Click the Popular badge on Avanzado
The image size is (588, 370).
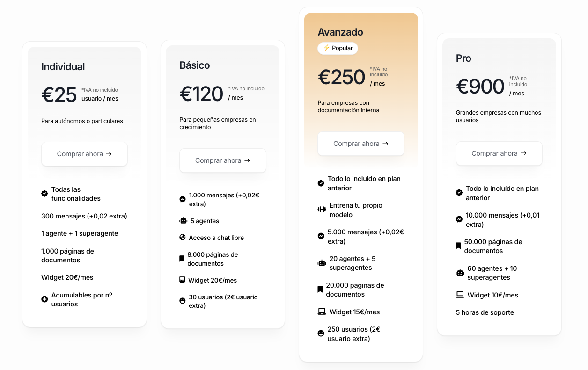(x=338, y=48)
